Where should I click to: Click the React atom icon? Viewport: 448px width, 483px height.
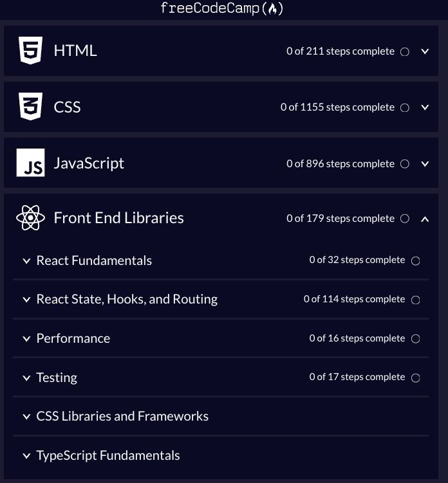[30, 218]
